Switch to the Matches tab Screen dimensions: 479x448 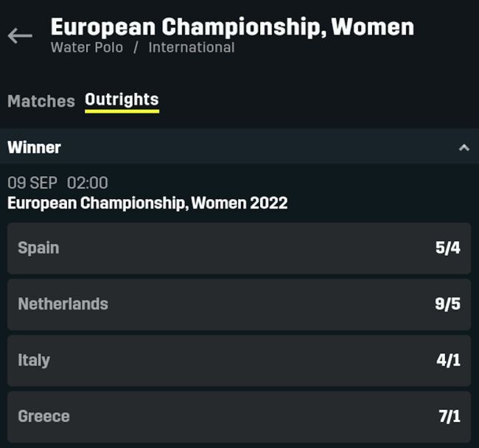(41, 101)
